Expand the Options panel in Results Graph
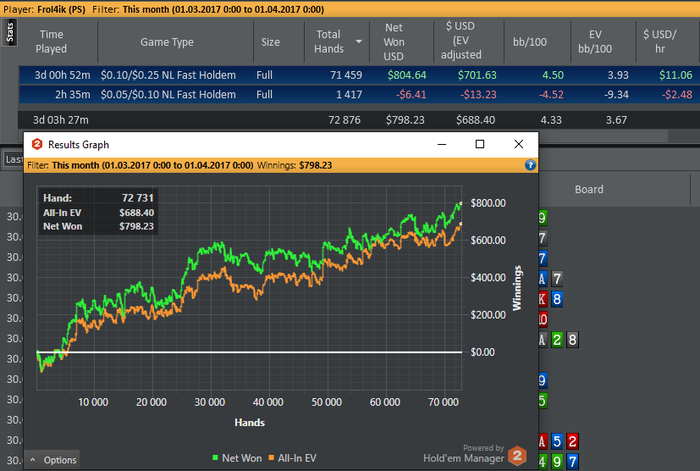This screenshot has height=471, width=700. 53,460
